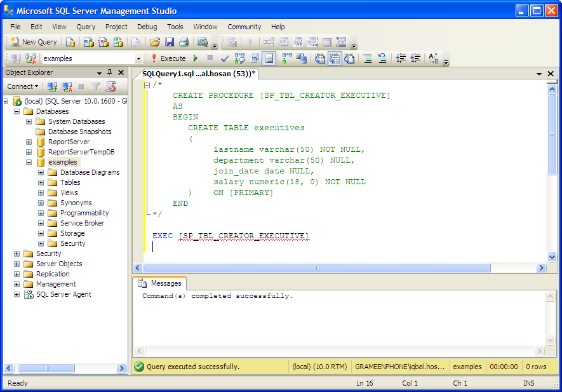Click the New Query toolbar button
562x392 pixels.
pos(34,42)
